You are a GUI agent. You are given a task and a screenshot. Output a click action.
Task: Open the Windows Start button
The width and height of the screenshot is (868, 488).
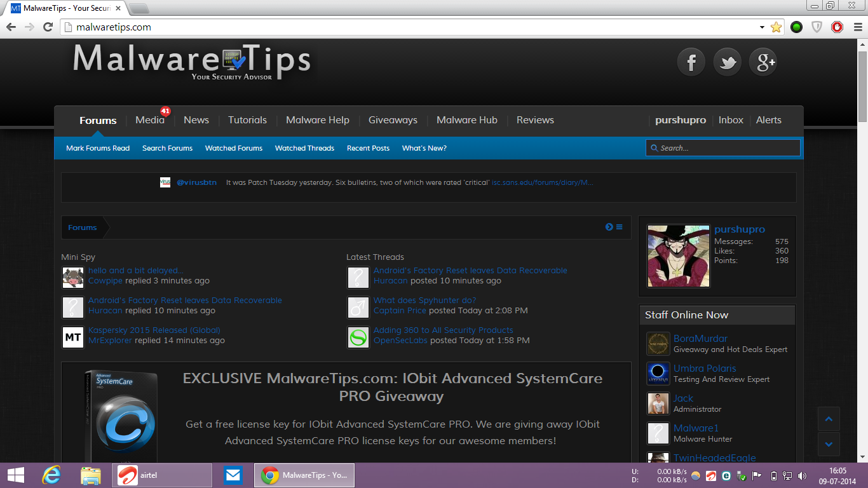[16, 475]
